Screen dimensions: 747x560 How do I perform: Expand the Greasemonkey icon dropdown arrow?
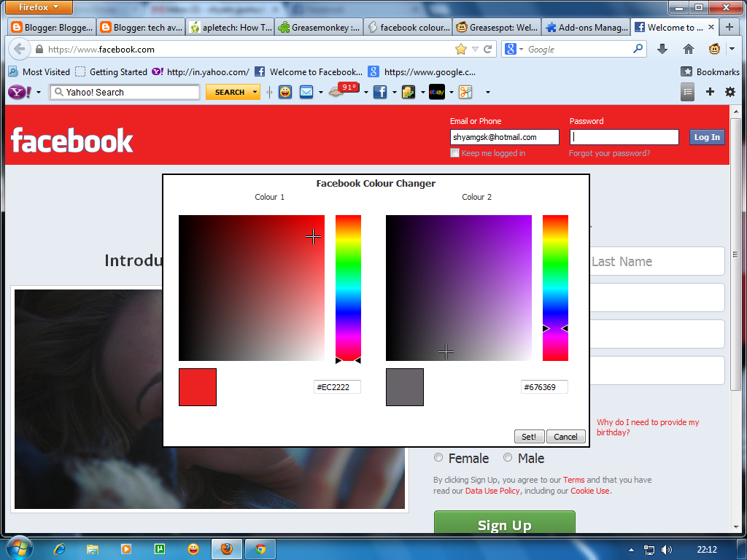732,49
